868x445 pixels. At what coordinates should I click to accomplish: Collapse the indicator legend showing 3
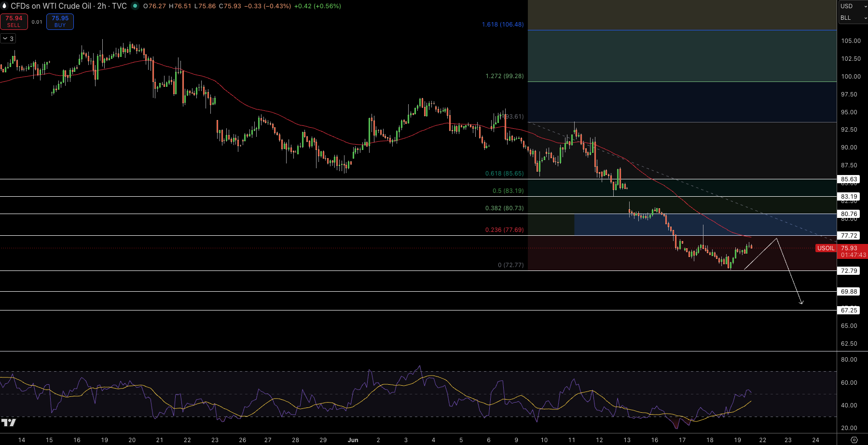(x=8, y=39)
